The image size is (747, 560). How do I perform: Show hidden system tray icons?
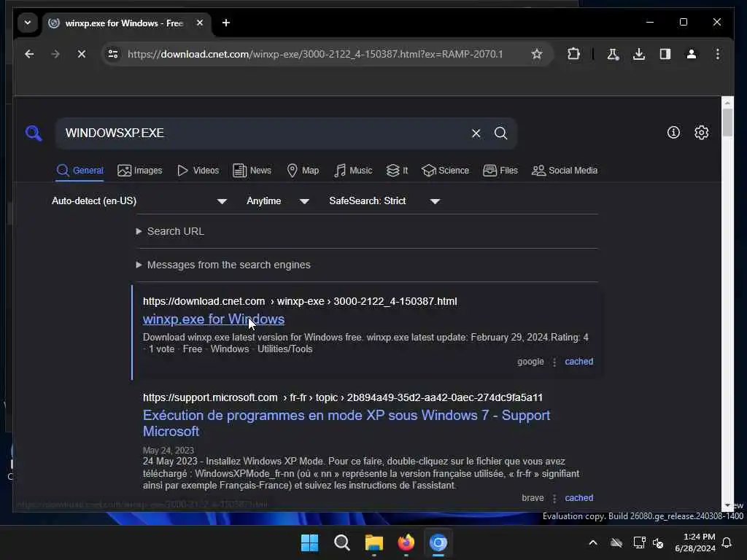(593, 542)
